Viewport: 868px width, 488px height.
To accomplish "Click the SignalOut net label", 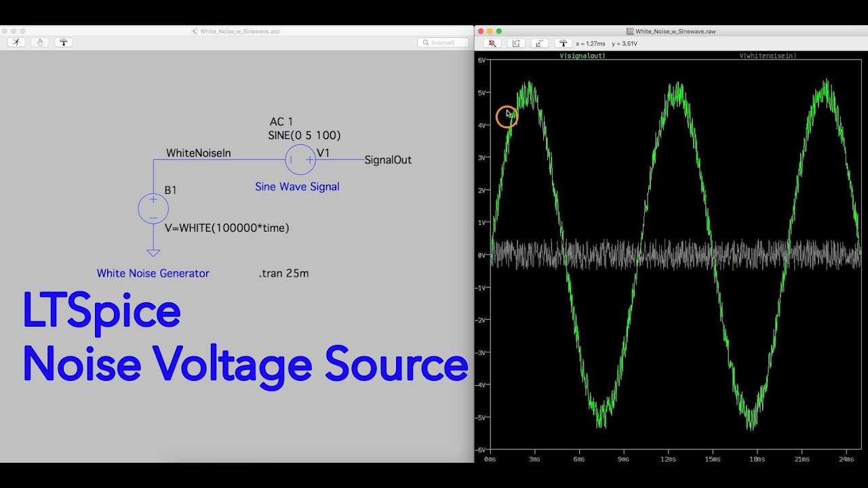I will pos(388,160).
